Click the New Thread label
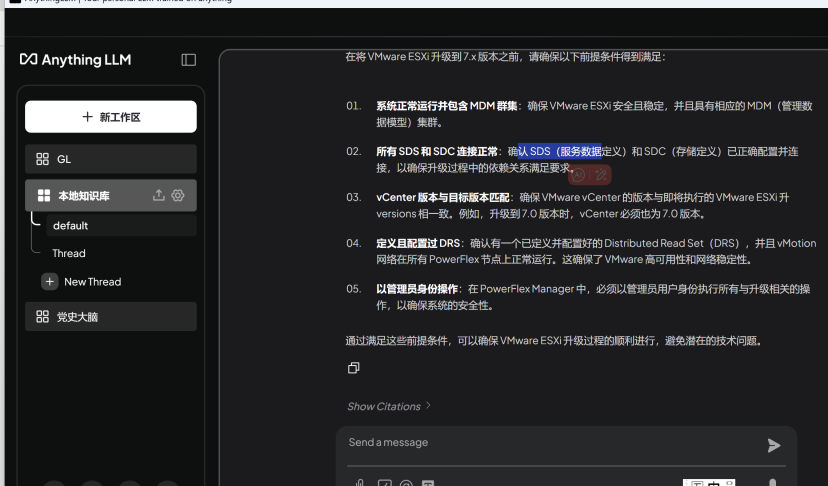Viewport: 828px width, 486px height. point(92,282)
